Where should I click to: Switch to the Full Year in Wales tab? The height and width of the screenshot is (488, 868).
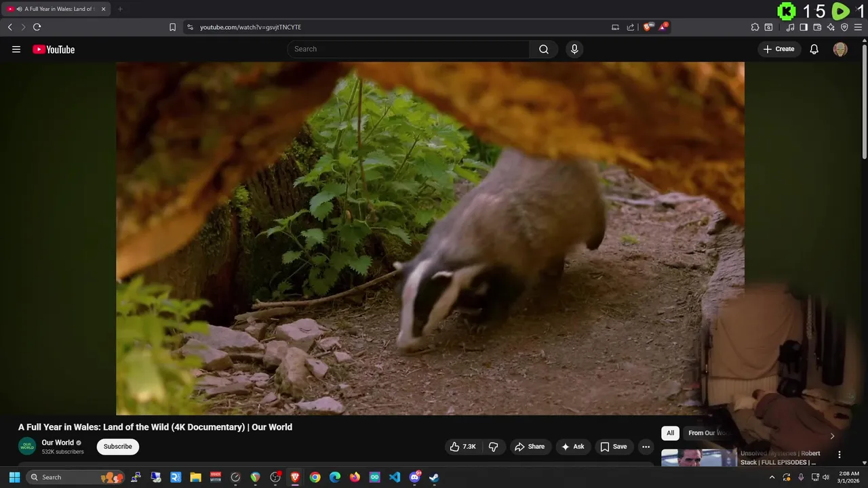click(57, 9)
